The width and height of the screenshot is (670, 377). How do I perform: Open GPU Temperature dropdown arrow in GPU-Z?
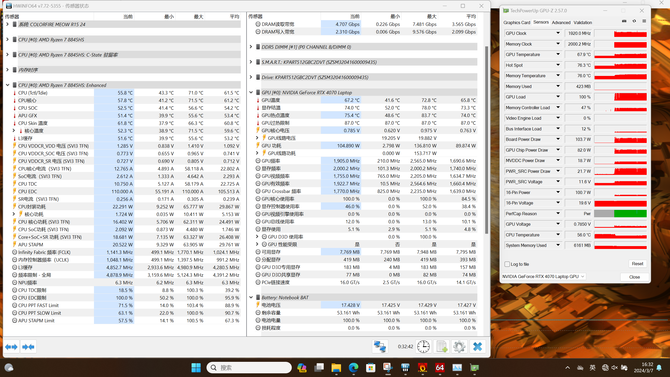coord(558,54)
